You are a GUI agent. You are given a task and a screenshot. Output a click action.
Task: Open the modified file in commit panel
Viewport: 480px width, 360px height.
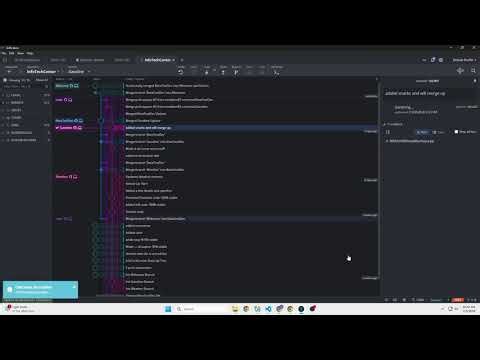click(x=412, y=141)
